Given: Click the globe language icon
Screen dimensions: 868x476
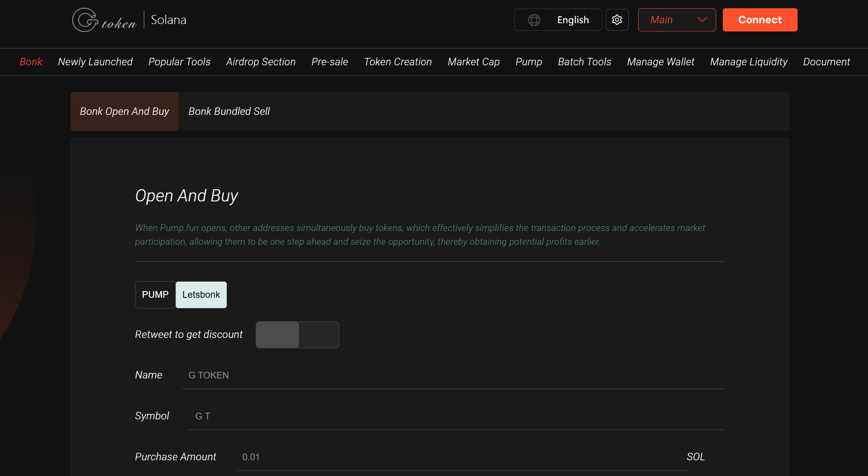Looking at the screenshot, I should coord(534,20).
